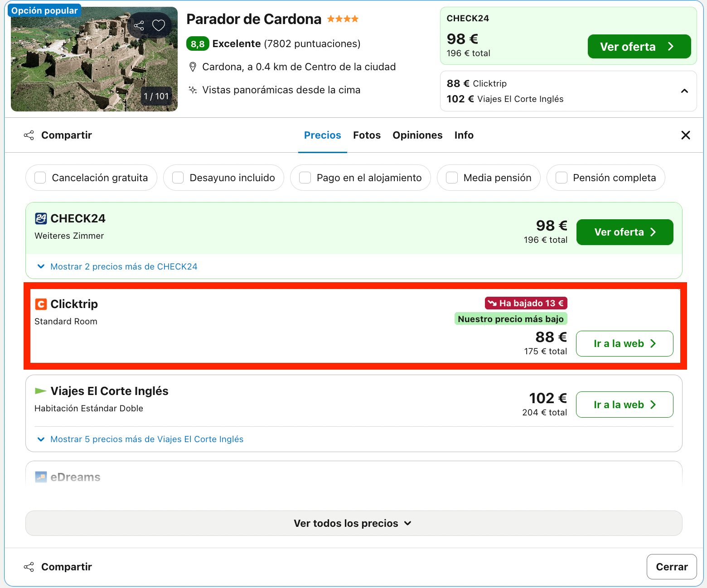Click Ir a la web for Viajes El Corte Inglés
This screenshot has height=588, width=707.
pyautogui.click(x=625, y=405)
